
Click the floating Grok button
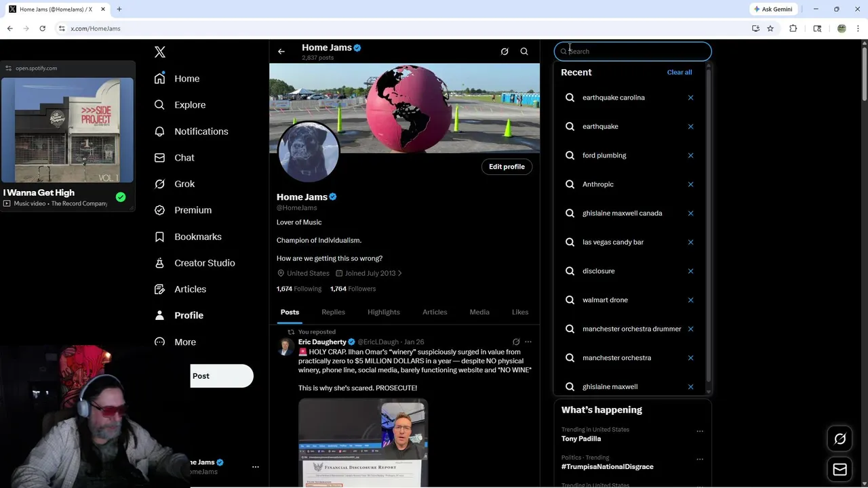coord(840,439)
